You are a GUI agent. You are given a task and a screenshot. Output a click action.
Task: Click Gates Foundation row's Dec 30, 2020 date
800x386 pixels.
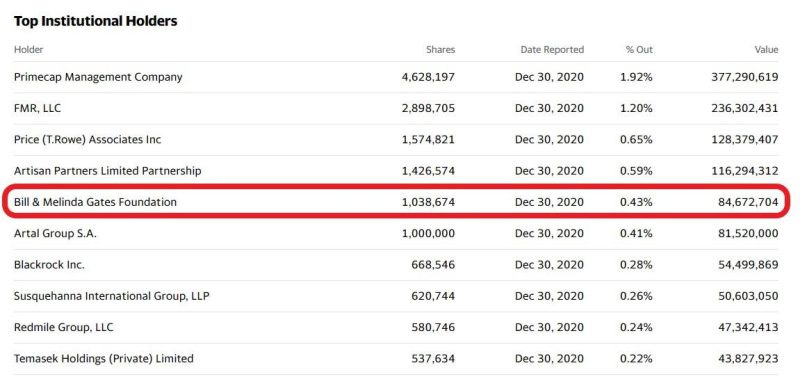click(549, 202)
